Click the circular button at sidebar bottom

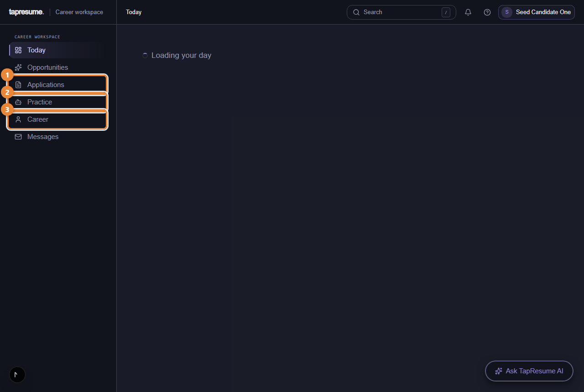point(17,375)
